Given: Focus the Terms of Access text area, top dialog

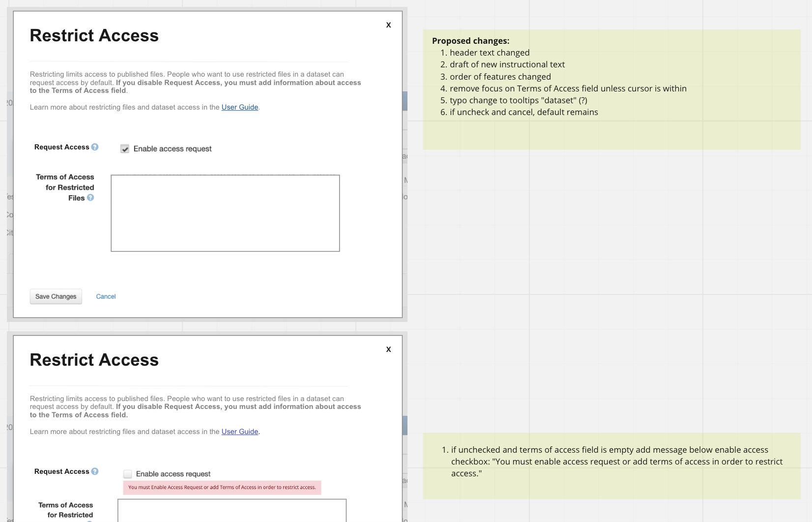Looking at the screenshot, I should [x=225, y=213].
